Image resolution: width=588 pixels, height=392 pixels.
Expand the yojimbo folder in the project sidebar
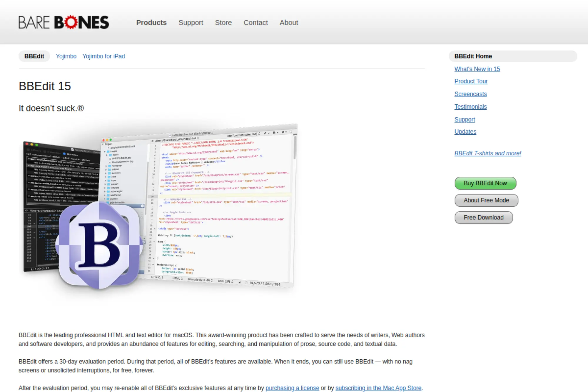[x=105, y=199]
